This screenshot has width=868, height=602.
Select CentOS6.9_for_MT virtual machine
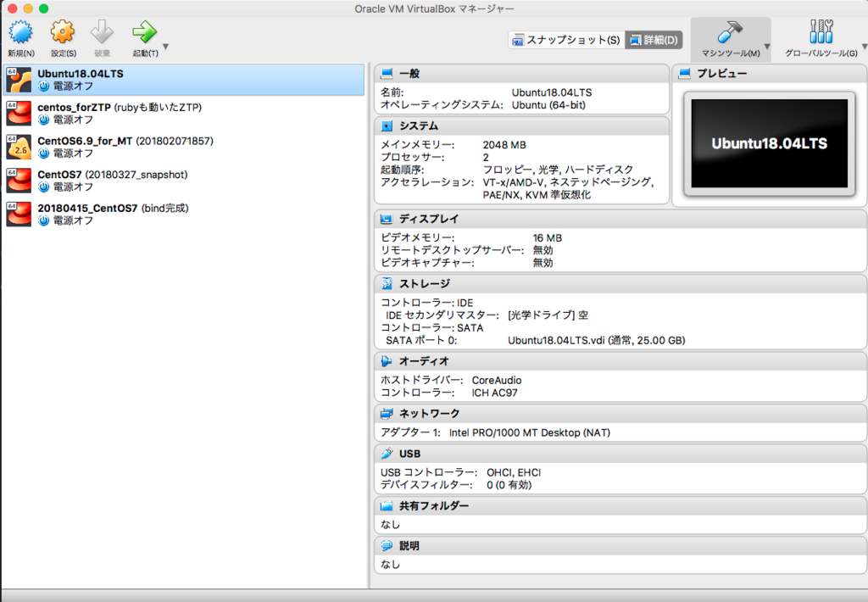(184, 147)
